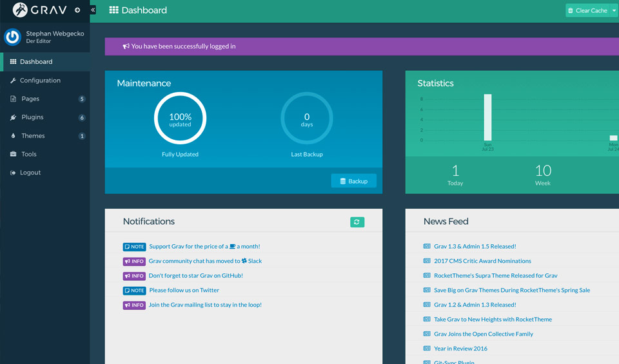
Task: Click NOTE badge beside Support Grav
Action: (x=134, y=247)
